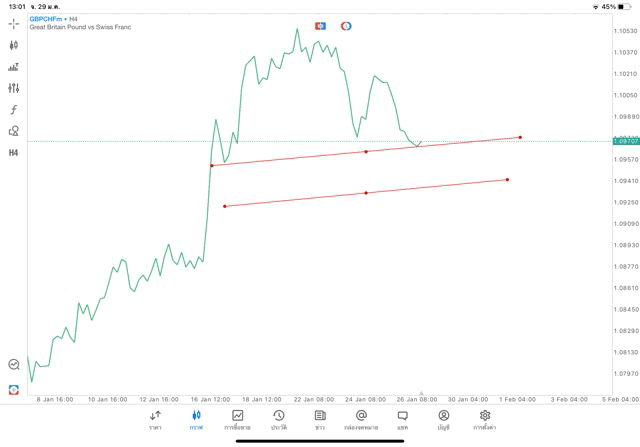
Task: Open chart settings sliders icon
Action: (14, 88)
